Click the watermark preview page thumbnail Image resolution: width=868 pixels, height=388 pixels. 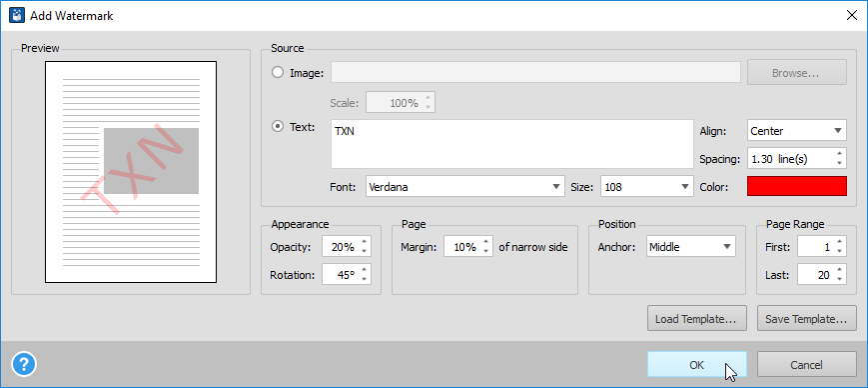pyautogui.click(x=131, y=172)
